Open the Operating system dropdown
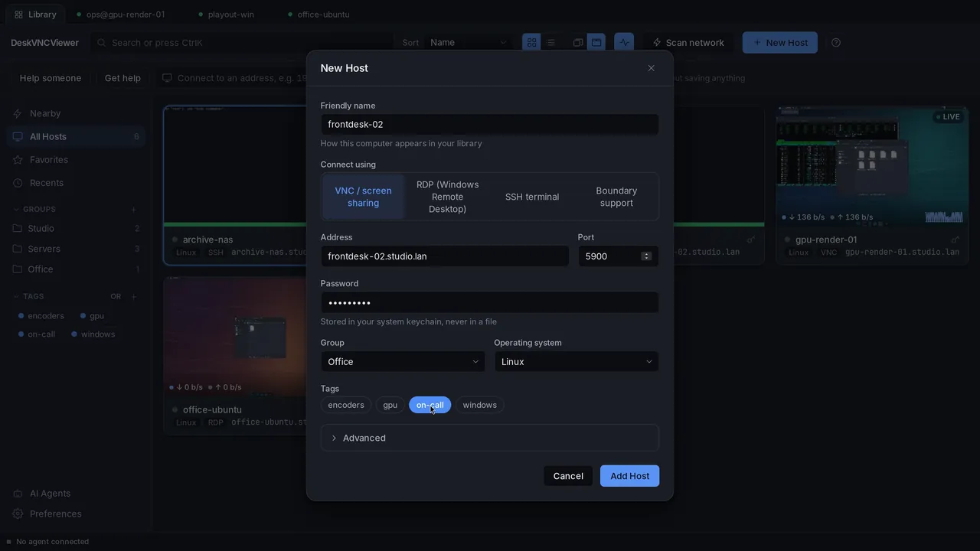 click(577, 362)
